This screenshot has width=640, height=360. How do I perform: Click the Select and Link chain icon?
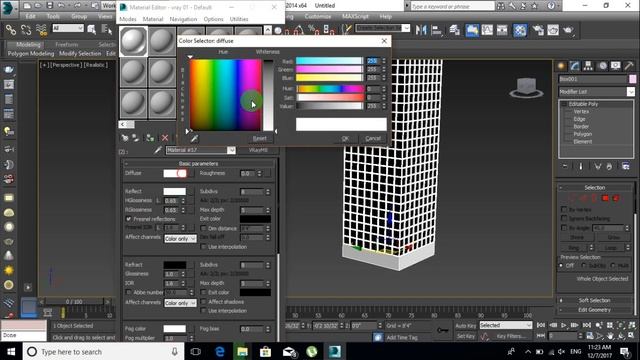pos(11,30)
